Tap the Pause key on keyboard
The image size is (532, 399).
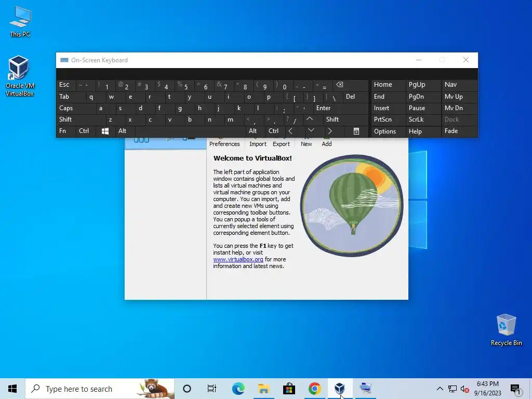click(x=423, y=108)
